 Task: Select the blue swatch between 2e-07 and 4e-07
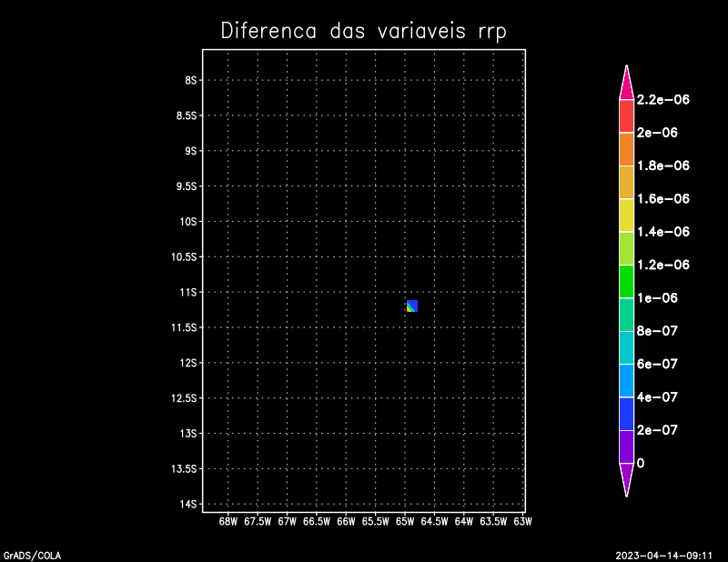[x=626, y=414]
